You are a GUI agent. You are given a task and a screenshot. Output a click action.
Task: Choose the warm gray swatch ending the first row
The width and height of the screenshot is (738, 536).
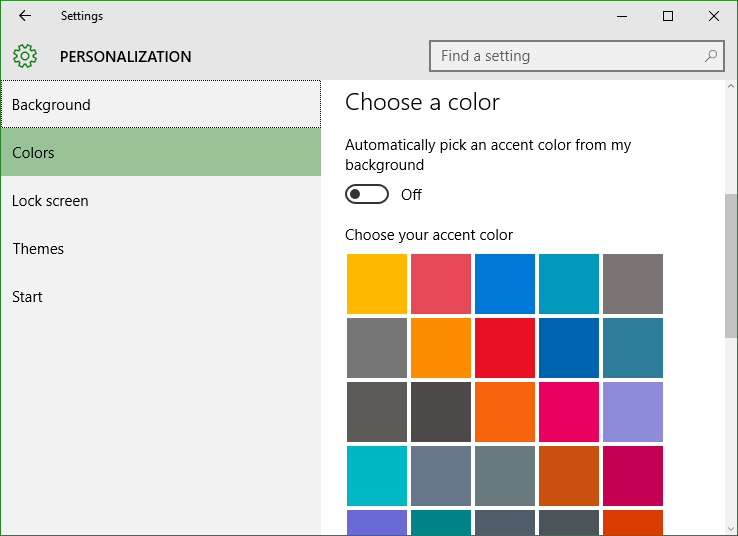(x=633, y=284)
